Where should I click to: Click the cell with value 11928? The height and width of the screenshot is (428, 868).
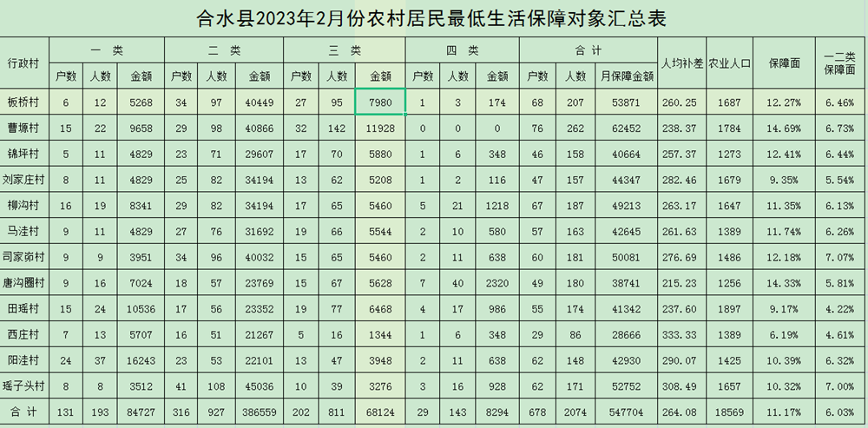click(380, 128)
